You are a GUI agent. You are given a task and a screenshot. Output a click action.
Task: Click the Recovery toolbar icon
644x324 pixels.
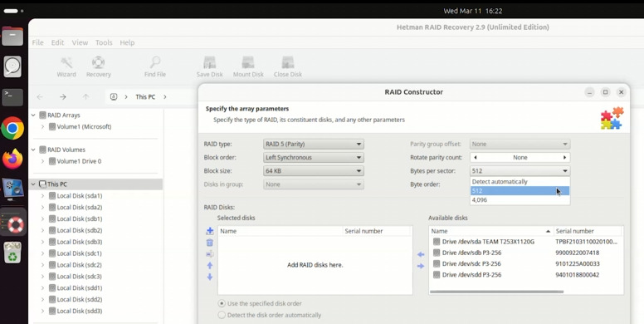tap(98, 67)
